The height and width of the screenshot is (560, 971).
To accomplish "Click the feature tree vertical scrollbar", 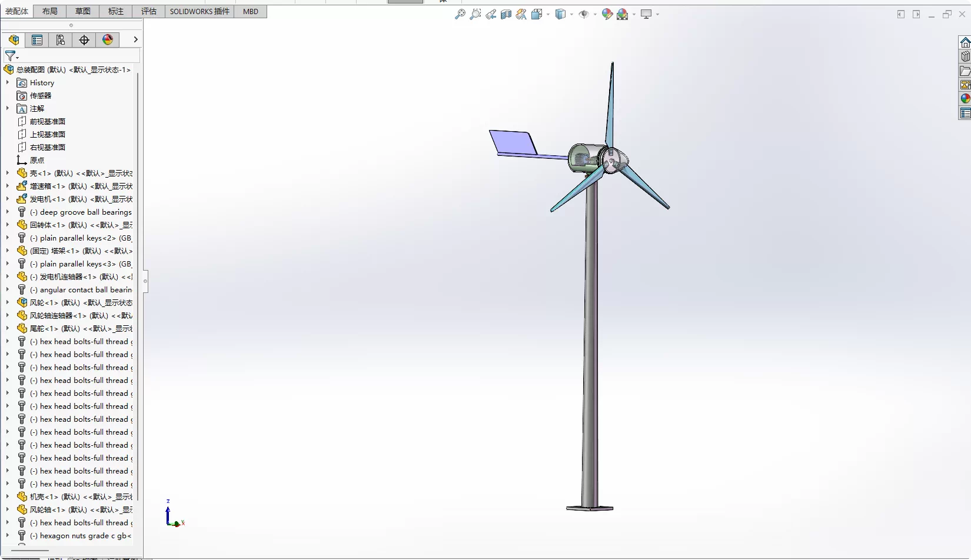I will coord(138,286).
